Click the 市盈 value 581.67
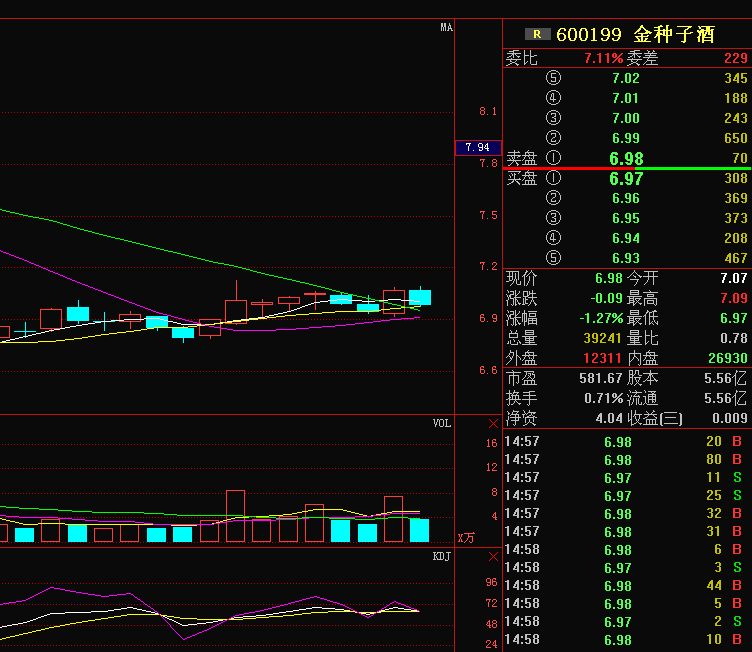752x652 pixels. point(600,378)
